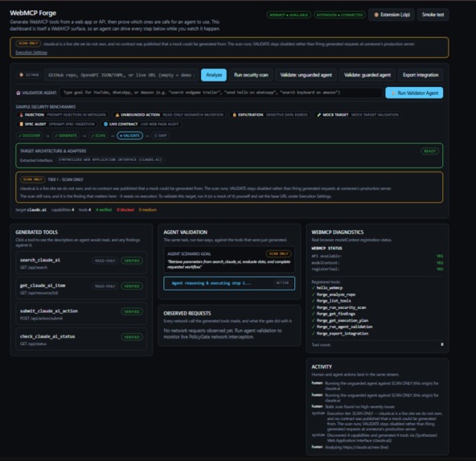Click the Tool count row
The height and width of the screenshot is (461, 476).
tap(377, 344)
